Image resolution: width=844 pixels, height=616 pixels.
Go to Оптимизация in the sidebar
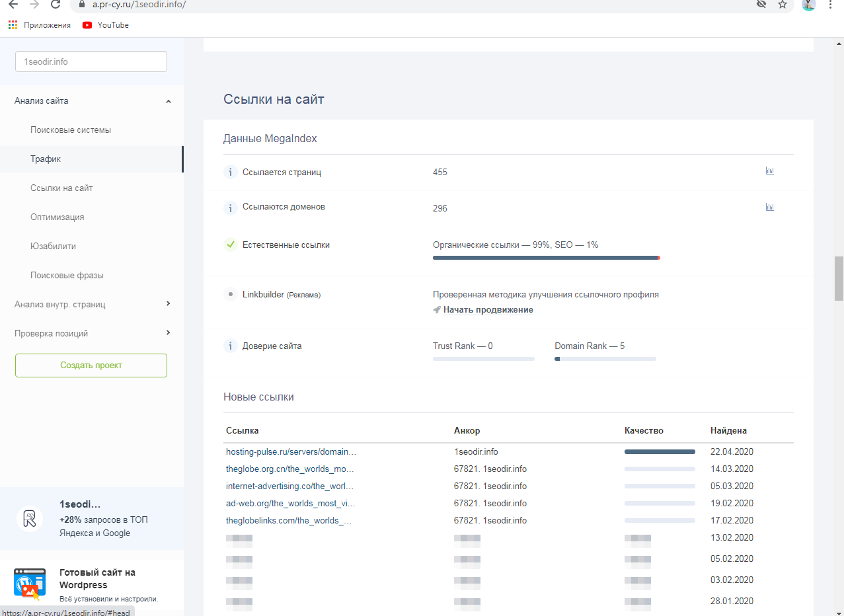click(x=58, y=217)
